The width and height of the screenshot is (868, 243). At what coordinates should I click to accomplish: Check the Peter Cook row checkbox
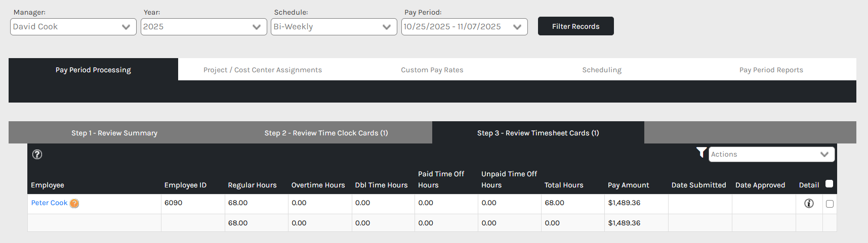830,204
